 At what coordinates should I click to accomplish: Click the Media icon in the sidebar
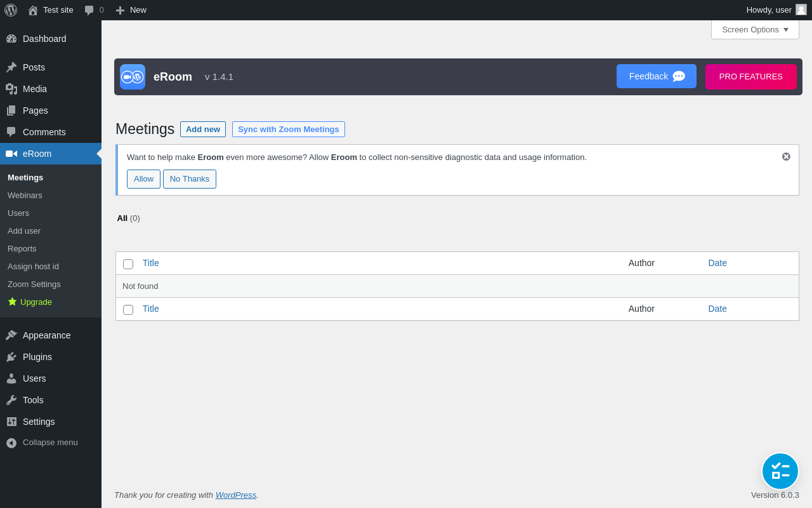(11, 89)
